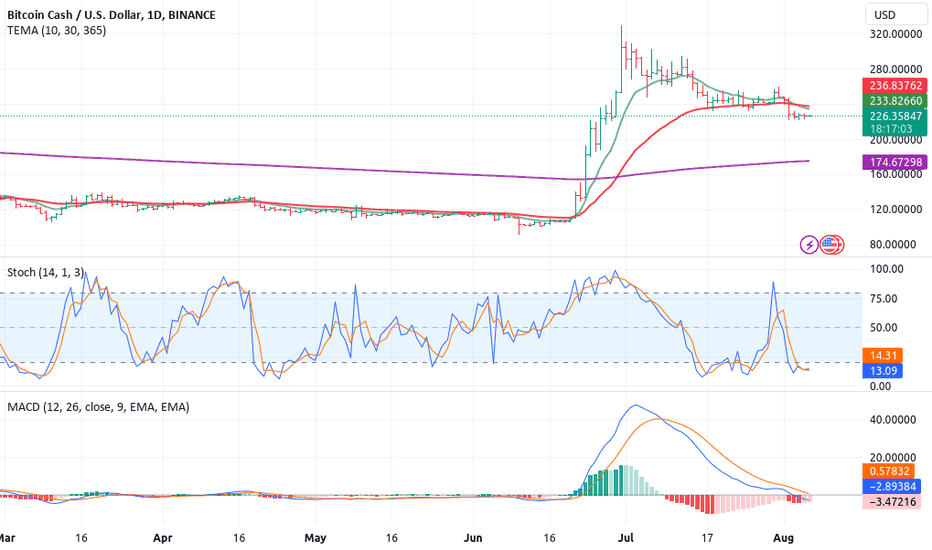Click the MACD (12, 26, close, 9, EMA, EMA) label
The height and width of the screenshot is (550, 932).
(x=98, y=407)
